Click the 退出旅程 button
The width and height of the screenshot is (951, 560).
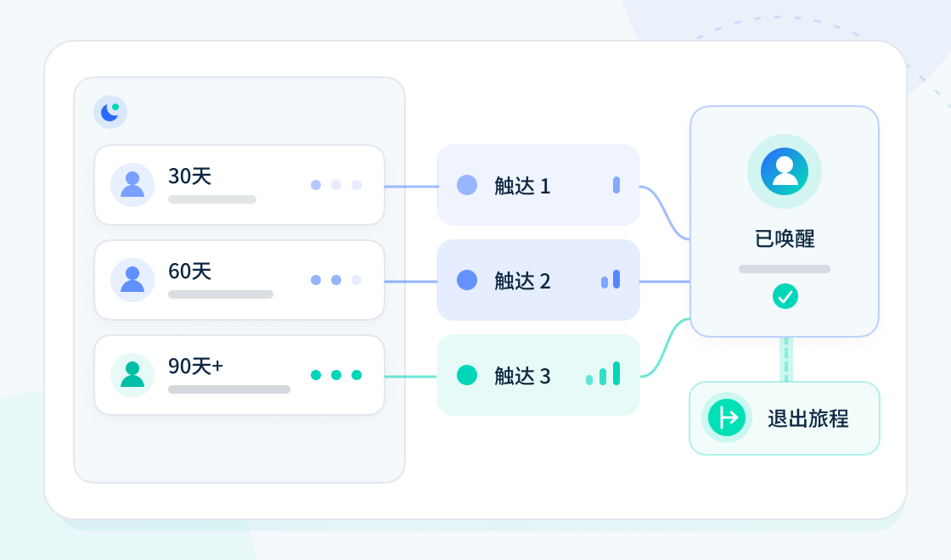coord(785,418)
